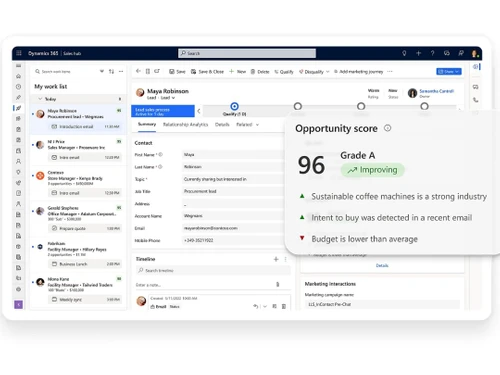Click the First Name field containing Maya
The width and height of the screenshot is (500, 375).
[233, 155]
